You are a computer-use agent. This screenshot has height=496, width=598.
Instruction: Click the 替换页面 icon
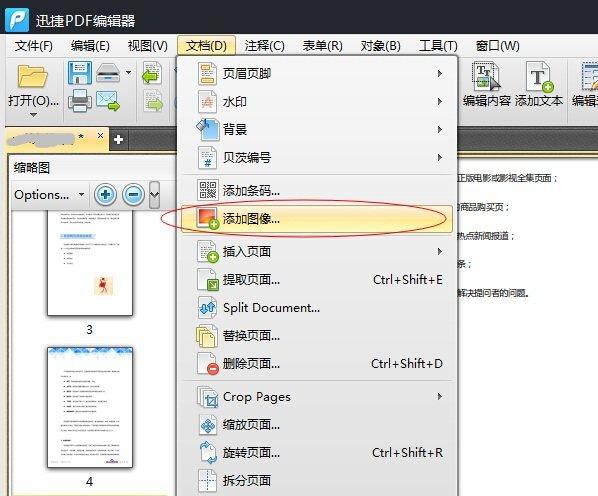pyautogui.click(x=207, y=336)
